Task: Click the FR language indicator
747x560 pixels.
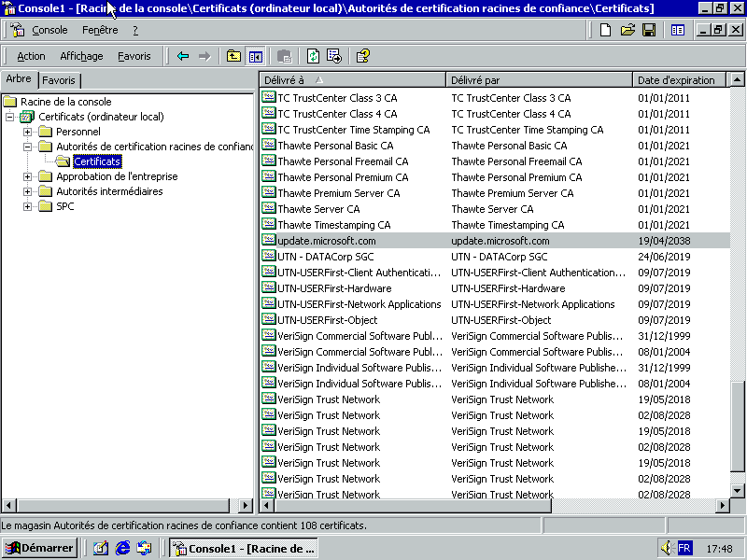Action: tap(684, 548)
